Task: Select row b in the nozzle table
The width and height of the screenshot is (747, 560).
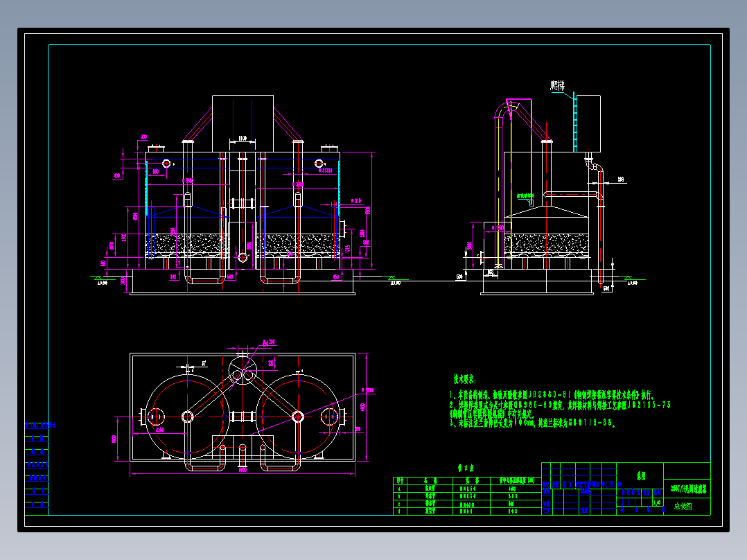Action: (x=467, y=496)
